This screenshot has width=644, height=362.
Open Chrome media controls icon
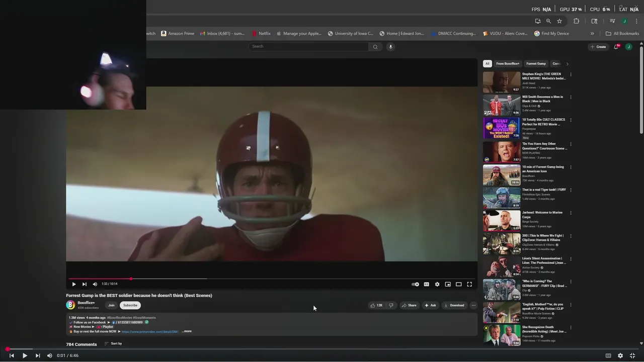pos(612,21)
